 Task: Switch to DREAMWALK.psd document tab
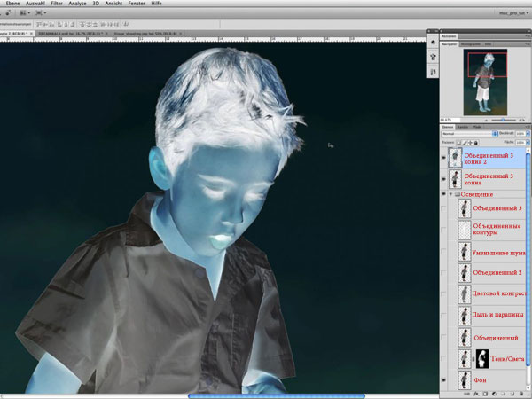[x=71, y=34]
